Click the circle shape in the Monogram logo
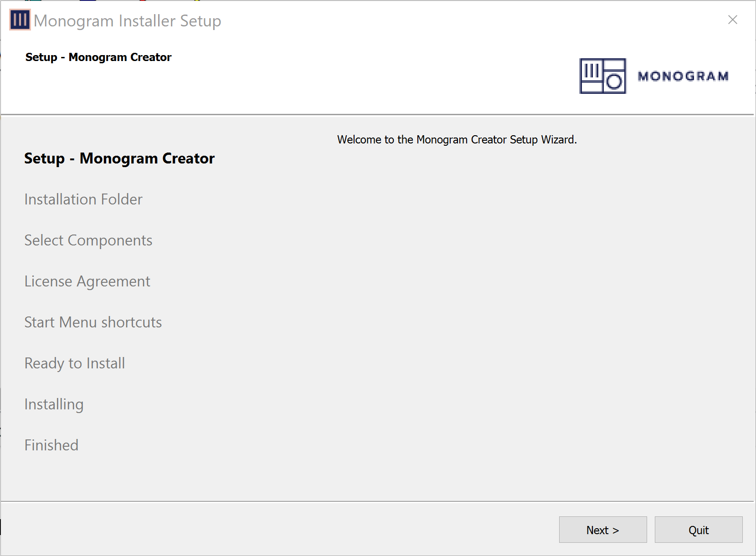The height and width of the screenshot is (556, 756). coord(614,82)
